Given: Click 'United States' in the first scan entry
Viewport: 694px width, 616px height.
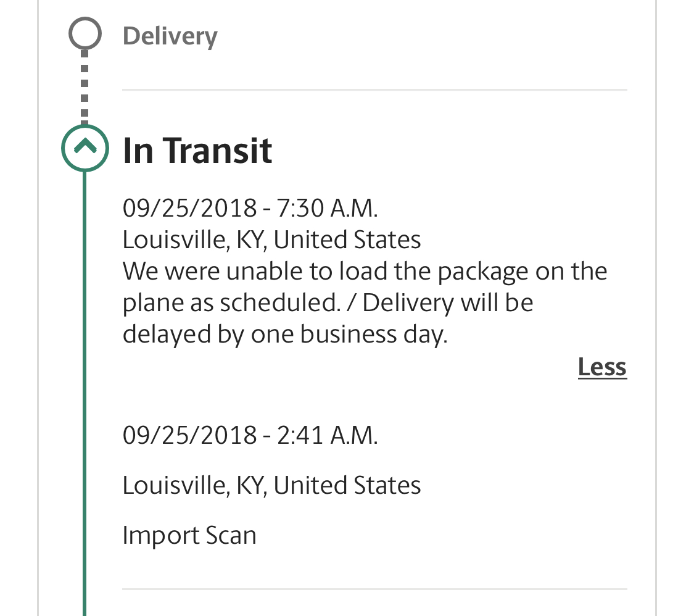Looking at the screenshot, I should click(347, 239).
